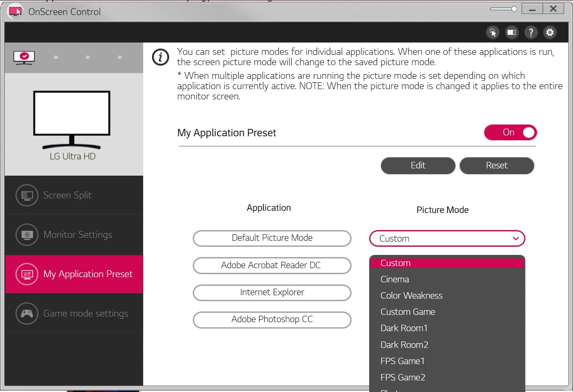Click the LG Ultra HD monitor image
573x392 pixels.
(x=72, y=120)
